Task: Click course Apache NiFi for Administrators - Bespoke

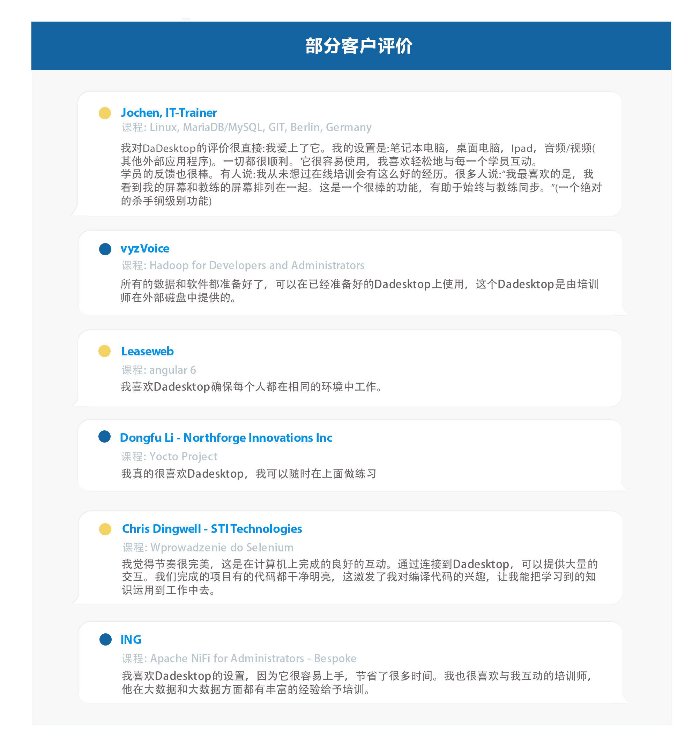Action: coord(239,658)
